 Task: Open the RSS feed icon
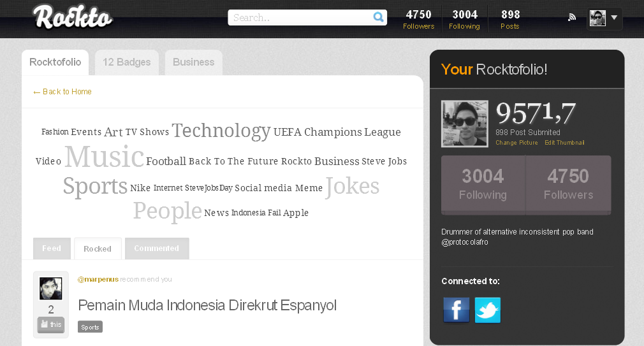tap(572, 17)
